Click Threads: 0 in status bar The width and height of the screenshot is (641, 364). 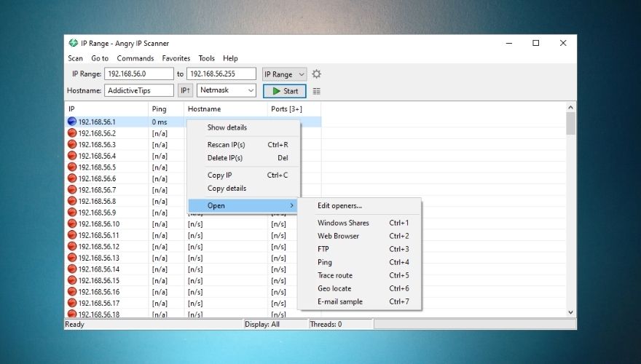(x=326, y=324)
